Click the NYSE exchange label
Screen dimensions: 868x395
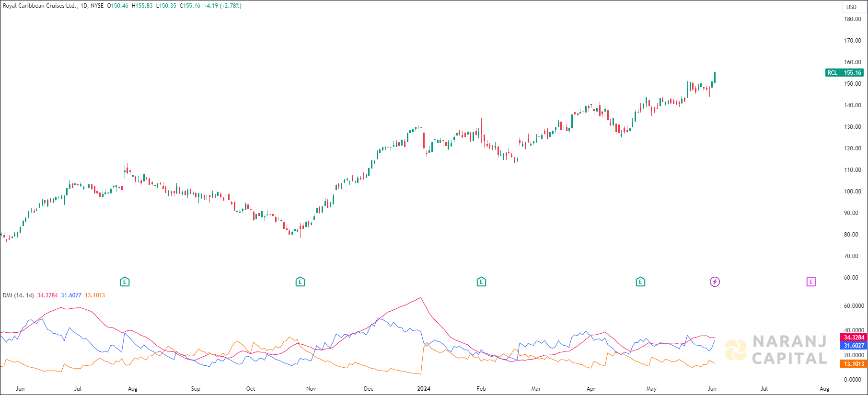pos(97,6)
